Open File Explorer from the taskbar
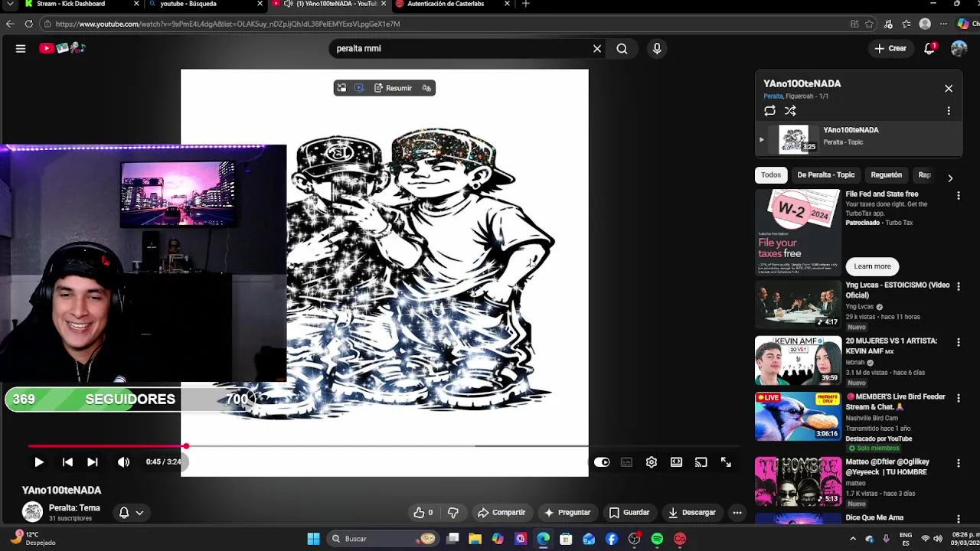The width and height of the screenshot is (980, 551). (x=475, y=539)
